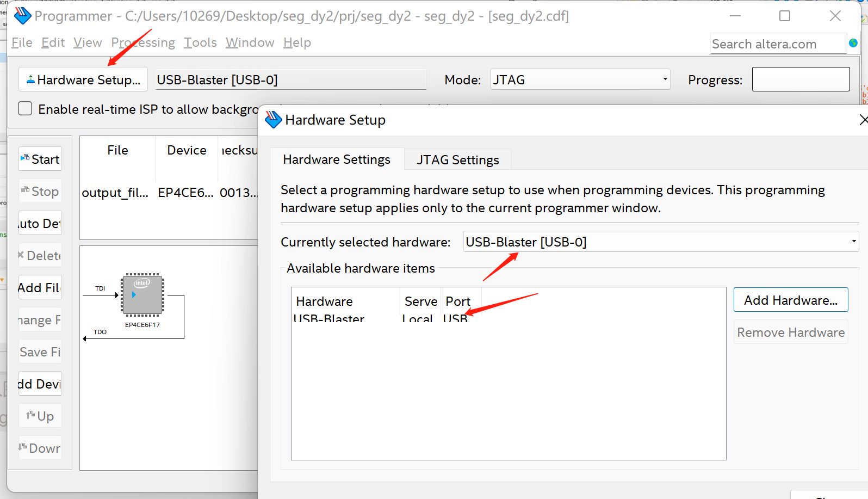
Task: Enable the real-time ISP checkbox
Action: click(25, 108)
